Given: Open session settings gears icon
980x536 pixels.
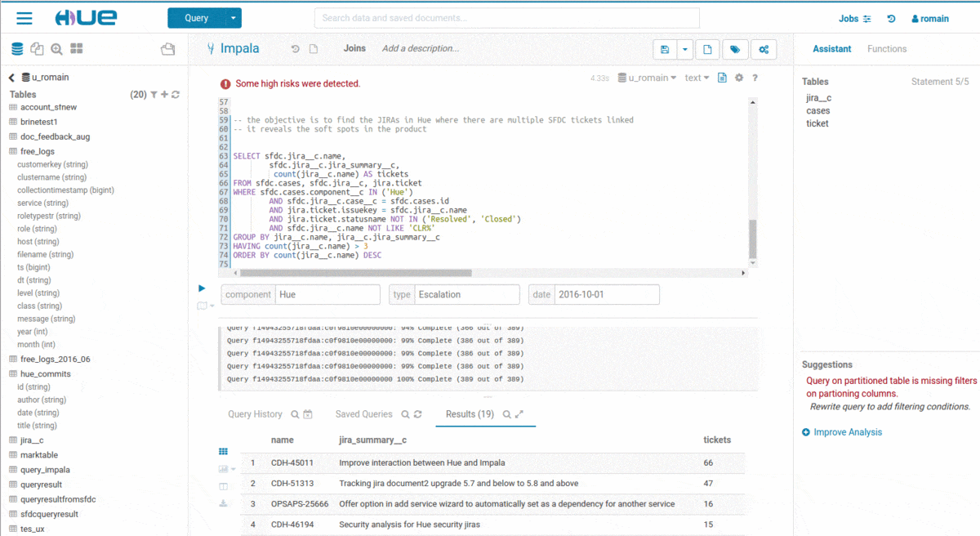Looking at the screenshot, I should pos(764,49).
